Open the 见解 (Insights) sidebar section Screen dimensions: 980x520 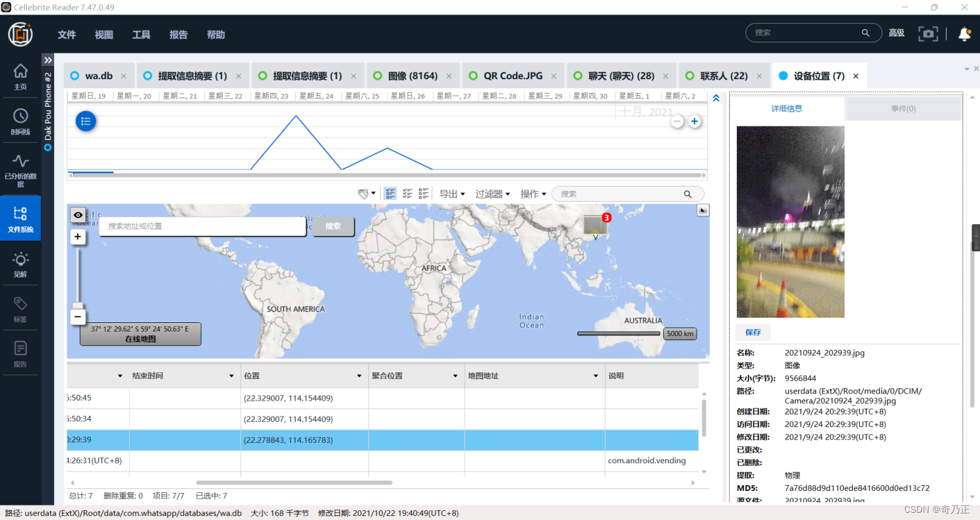pos(20,264)
